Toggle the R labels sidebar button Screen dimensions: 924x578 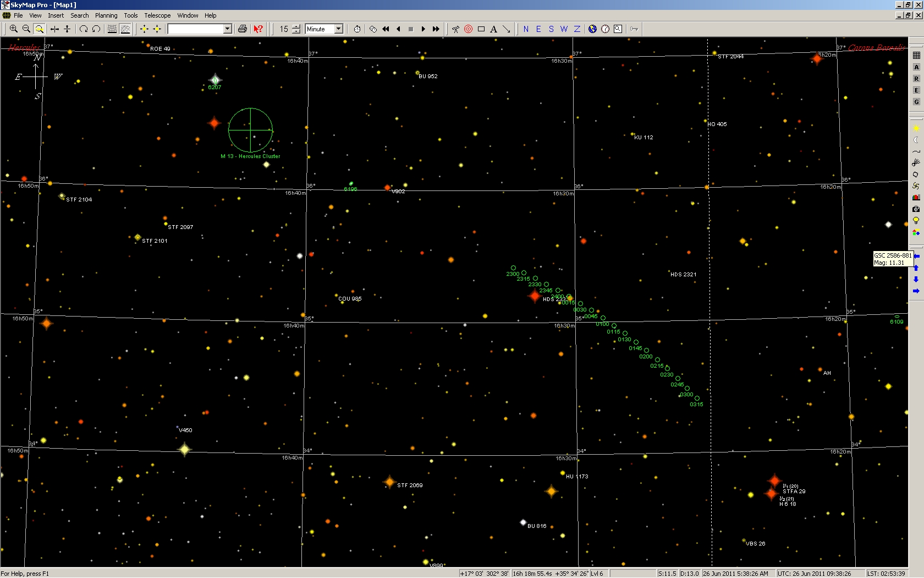tap(916, 79)
